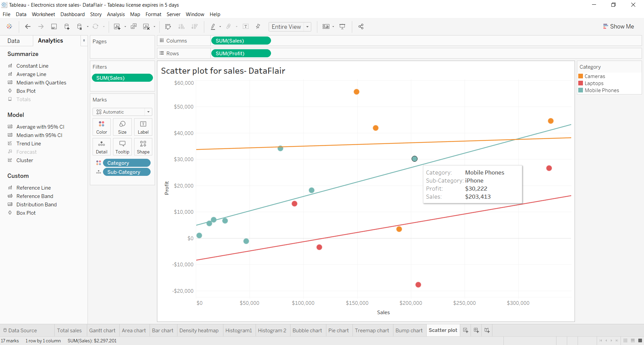Expand highlight pen dropdown arrow
644x345 pixels.
tap(220, 27)
